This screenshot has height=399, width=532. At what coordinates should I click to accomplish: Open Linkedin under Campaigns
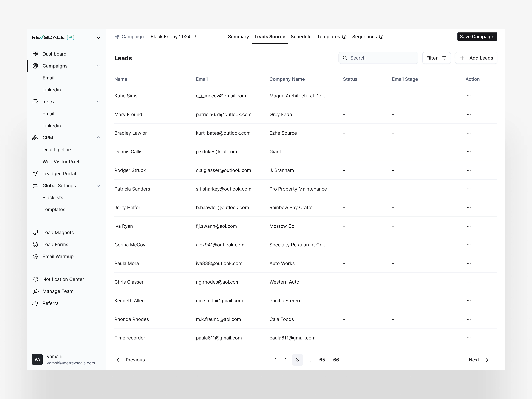(52, 90)
